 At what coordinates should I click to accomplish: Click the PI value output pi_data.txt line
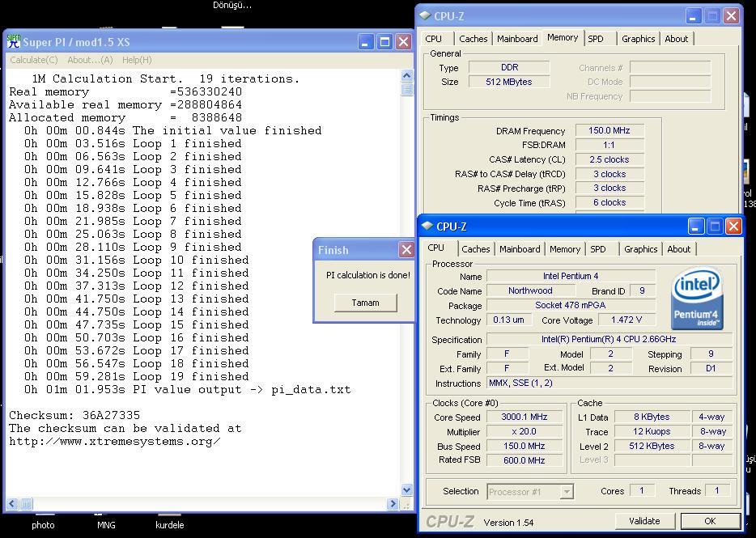(x=188, y=389)
